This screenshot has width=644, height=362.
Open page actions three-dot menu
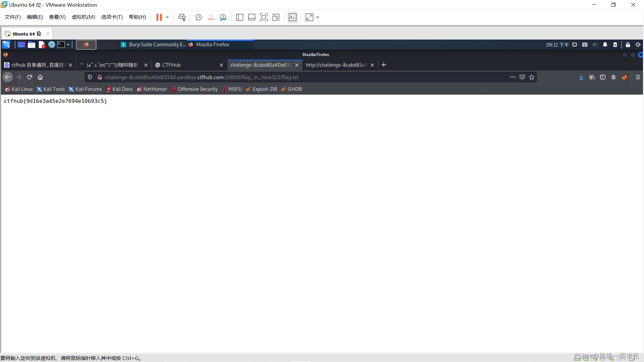pyautogui.click(x=513, y=77)
